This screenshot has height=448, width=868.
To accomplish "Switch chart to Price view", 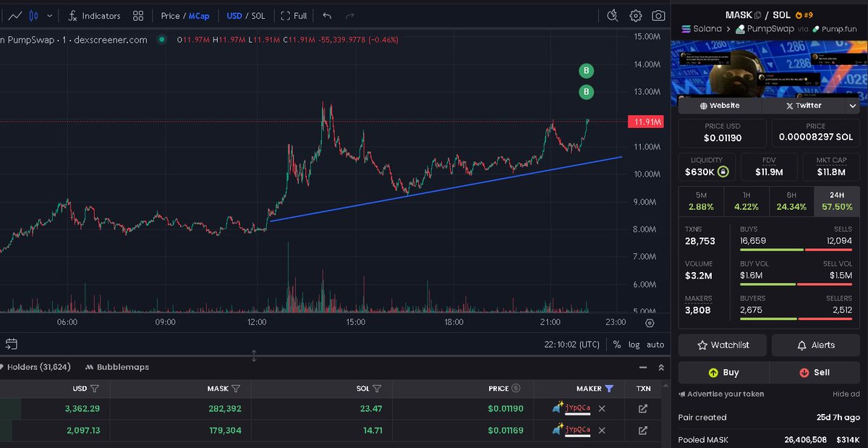I will [170, 16].
